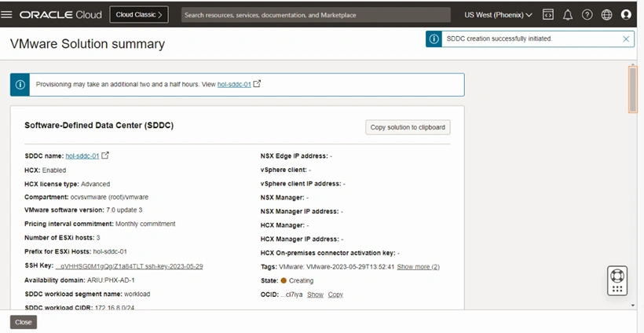Select Number of ESXi hosts value

[98, 238]
